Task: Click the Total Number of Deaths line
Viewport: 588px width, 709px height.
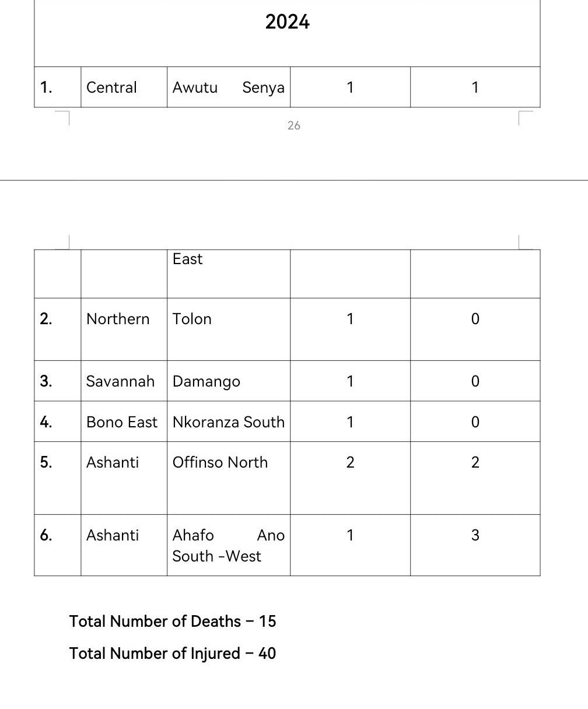Action: [173, 622]
